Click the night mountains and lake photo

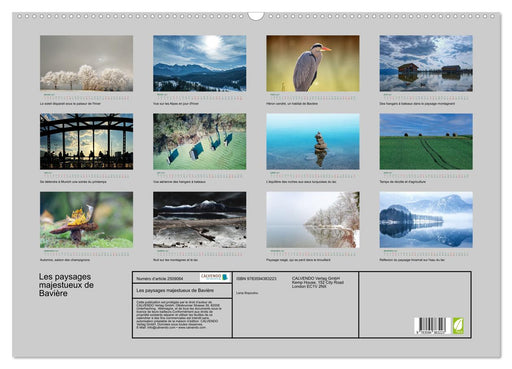(x=200, y=220)
